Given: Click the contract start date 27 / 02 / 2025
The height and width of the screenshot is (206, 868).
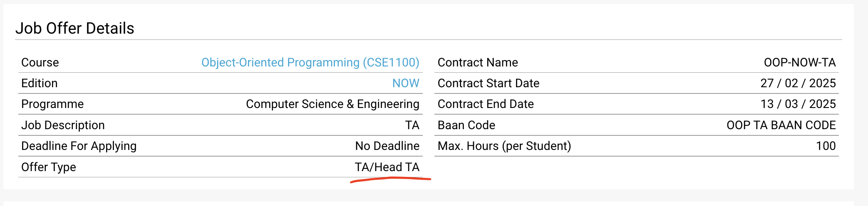Looking at the screenshot, I should pyautogui.click(x=798, y=83).
